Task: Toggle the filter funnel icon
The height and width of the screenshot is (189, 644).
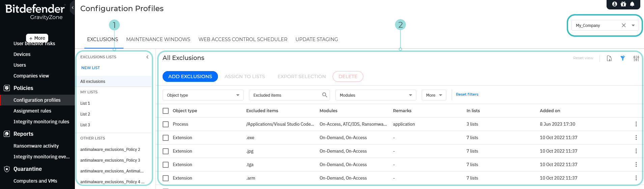Action: coord(623,58)
